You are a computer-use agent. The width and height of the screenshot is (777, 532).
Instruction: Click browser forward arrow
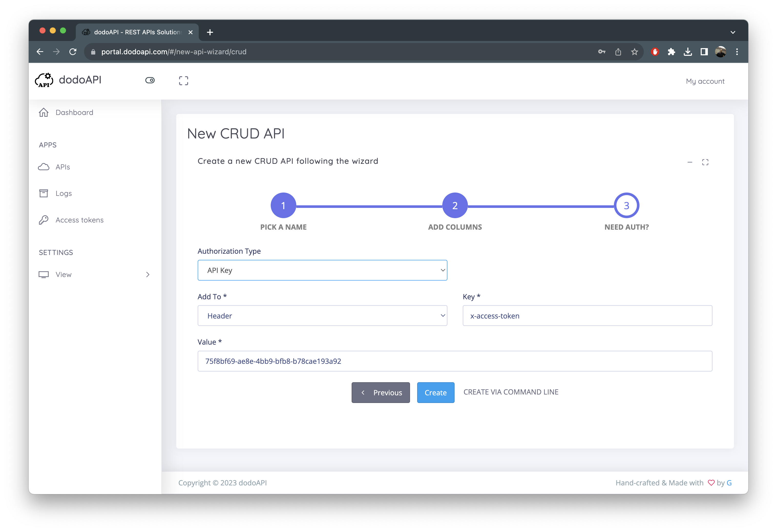(56, 52)
